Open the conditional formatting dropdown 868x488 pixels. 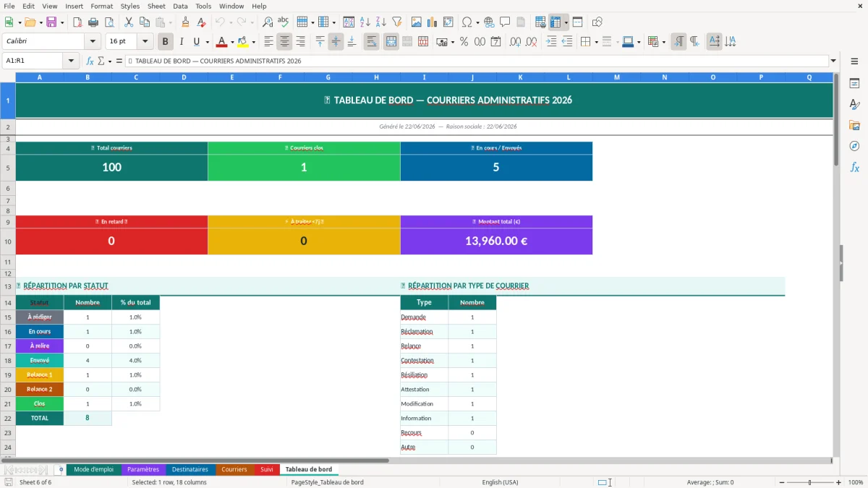coord(663,42)
